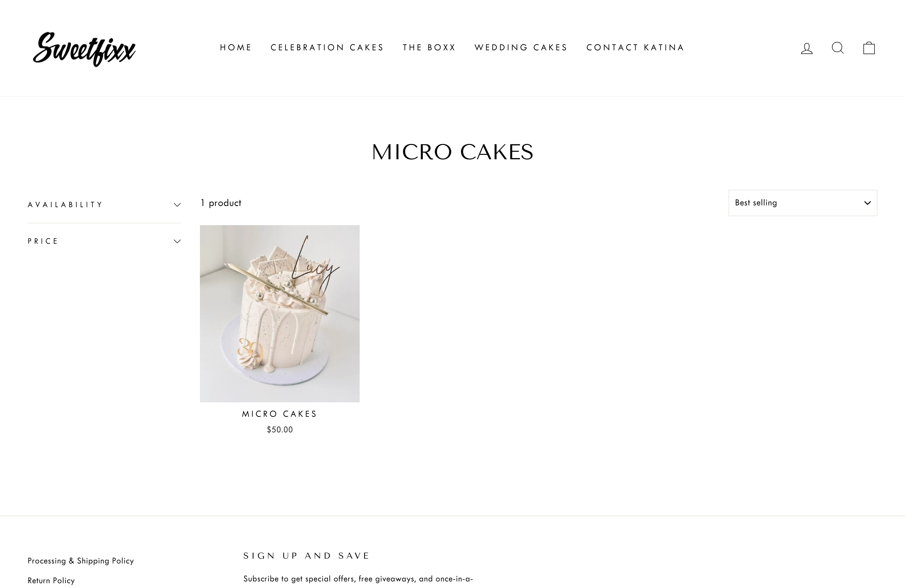Expand the Availability filter

click(x=104, y=204)
